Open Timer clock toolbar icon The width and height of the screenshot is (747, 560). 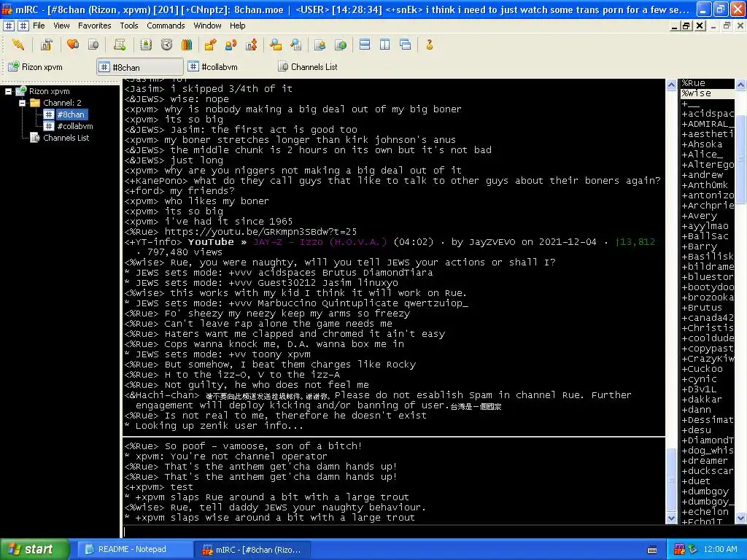(x=166, y=44)
